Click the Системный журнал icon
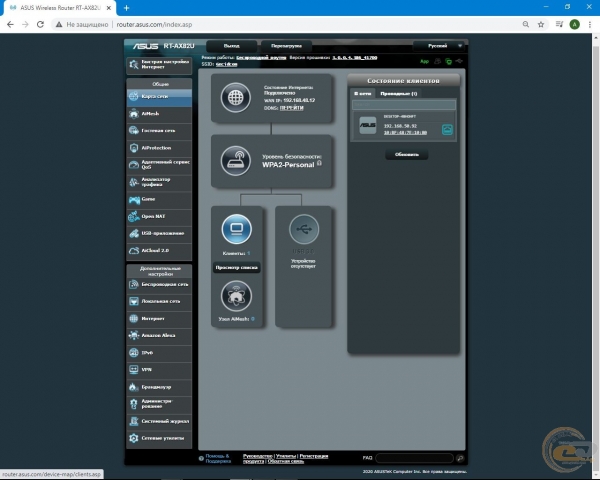600x480 pixels. click(x=134, y=421)
